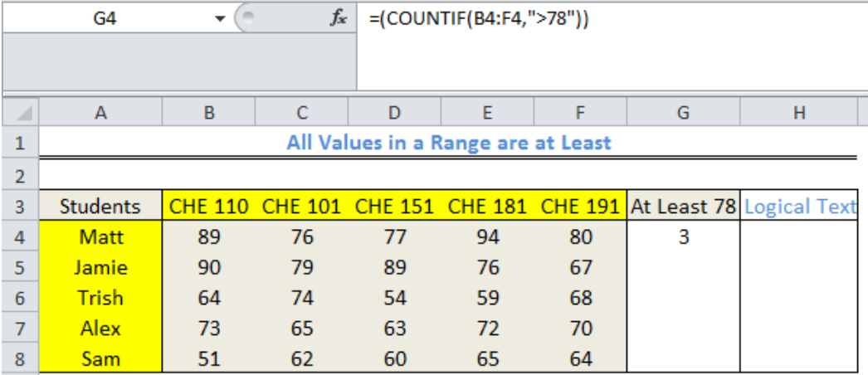Select column H header
This screenshot has height=375, width=868.
pos(799,113)
